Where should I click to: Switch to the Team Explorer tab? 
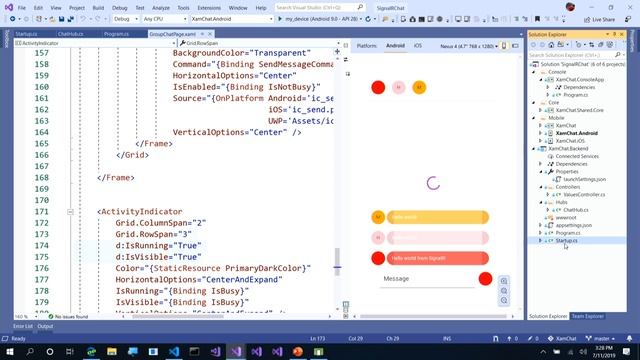point(587,316)
